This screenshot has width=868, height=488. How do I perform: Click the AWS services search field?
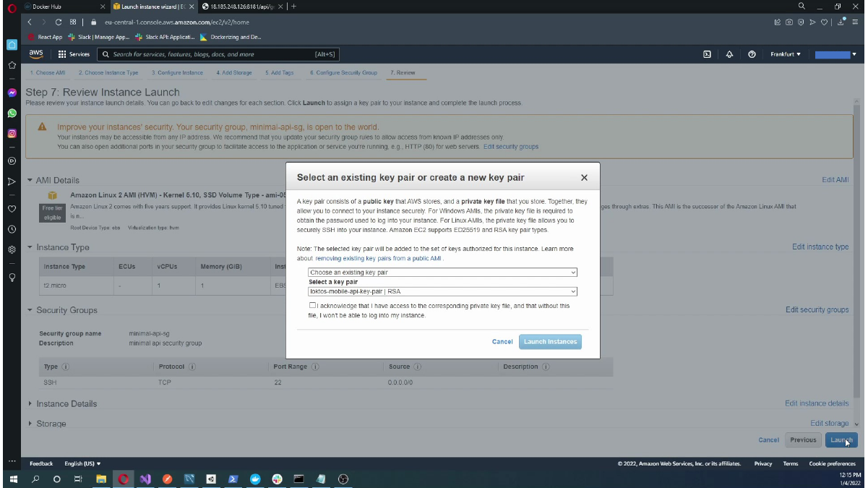[218, 54]
